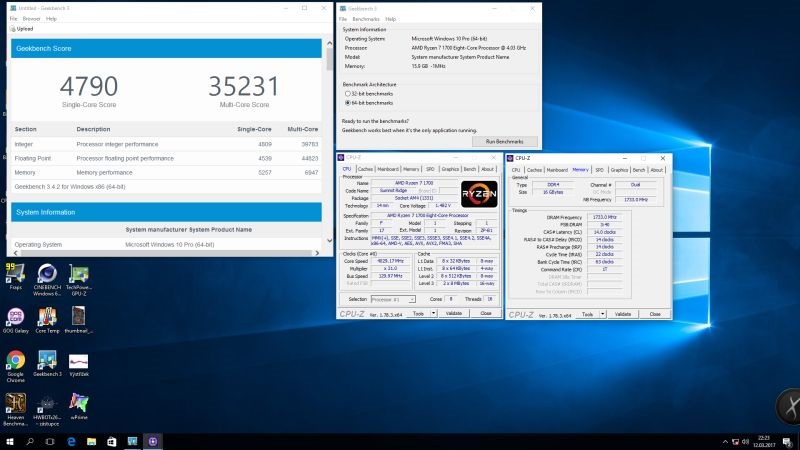Open the Výstřižek image file
The height and width of the screenshot is (450, 800).
tap(79, 365)
